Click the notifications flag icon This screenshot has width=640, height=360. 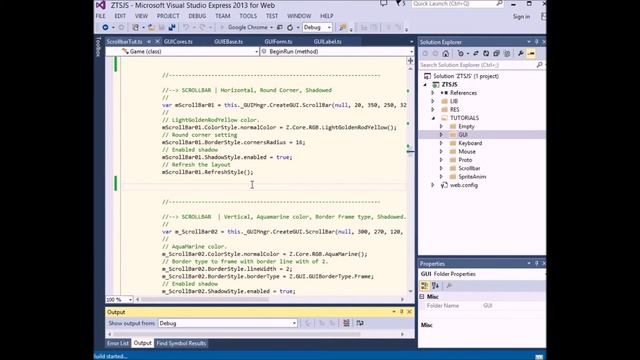coord(399,3)
